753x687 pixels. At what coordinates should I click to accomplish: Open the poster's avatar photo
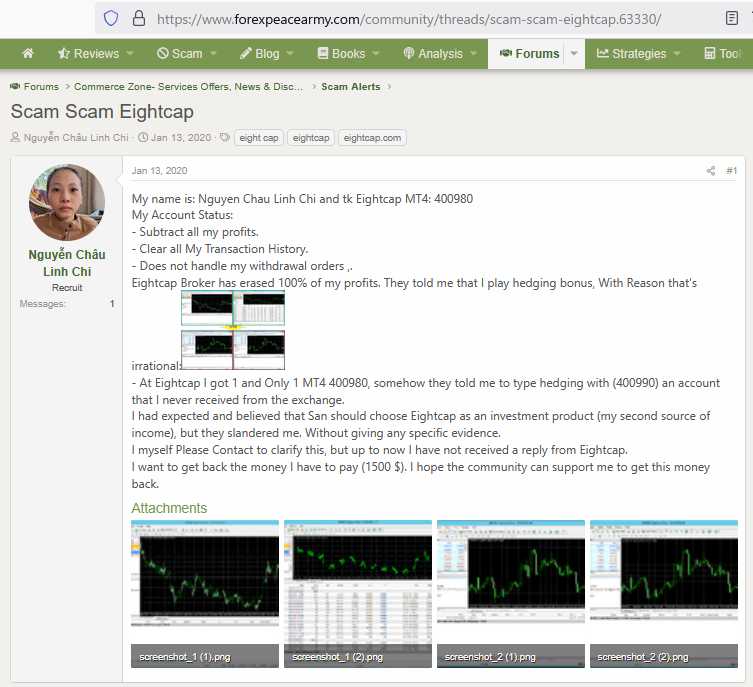(x=67, y=203)
